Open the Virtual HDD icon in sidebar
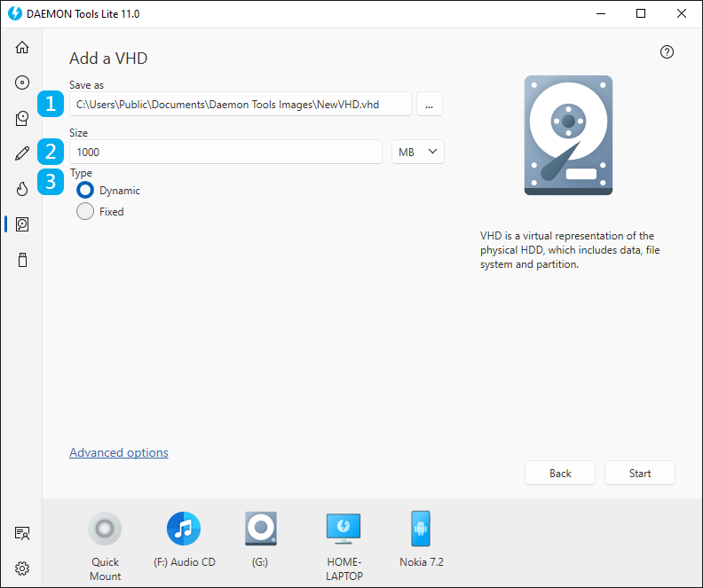This screenshot has height=588, width=703. point(22,223)
